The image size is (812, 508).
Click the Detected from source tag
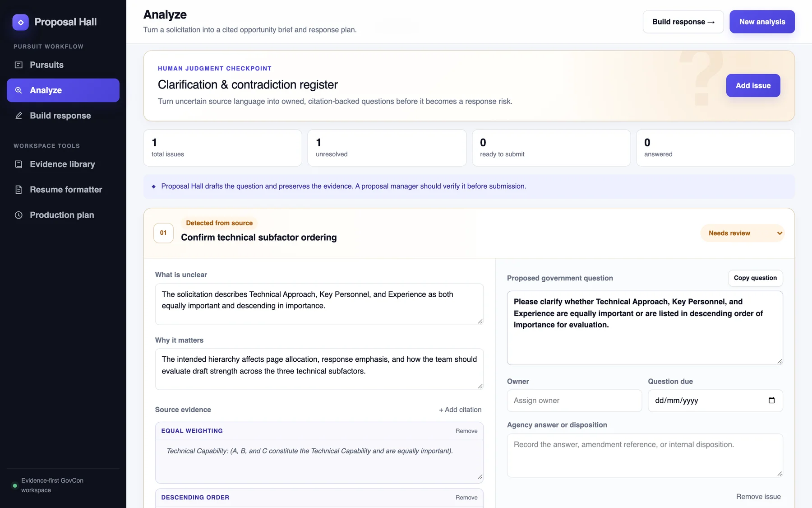coord(219,223)
